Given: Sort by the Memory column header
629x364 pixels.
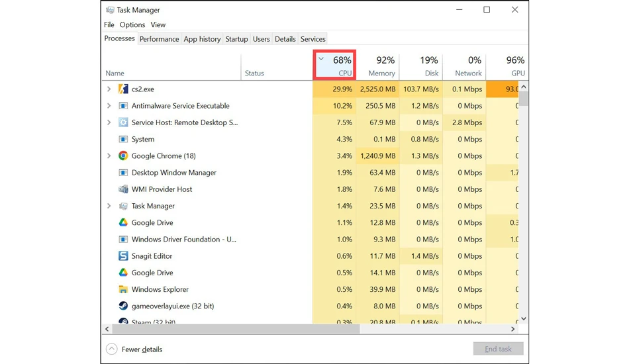Looking at the screenshot, I should (x=378, y=66).
